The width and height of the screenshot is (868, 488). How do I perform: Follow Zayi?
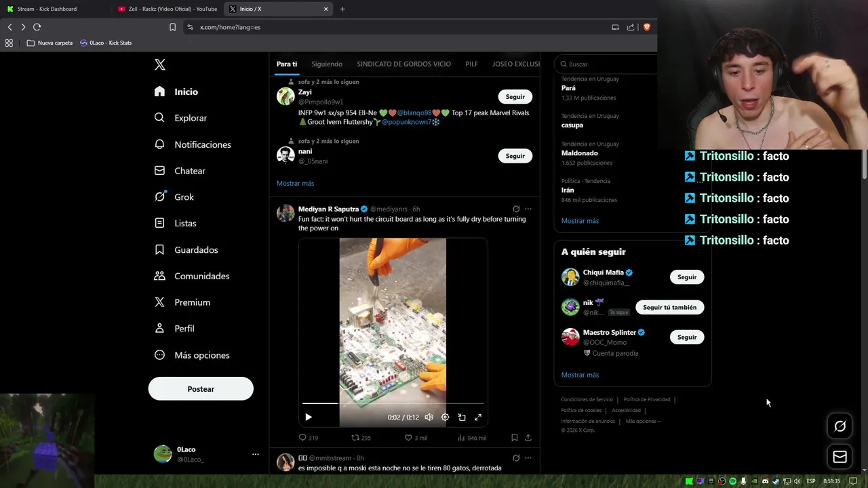515,97
